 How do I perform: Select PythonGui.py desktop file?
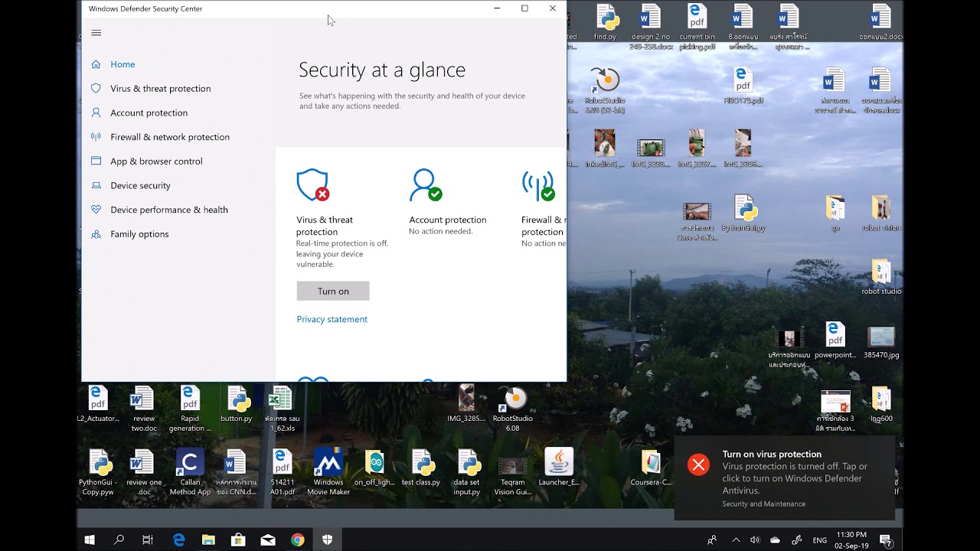pyautogui.click(x=743, y=213)
